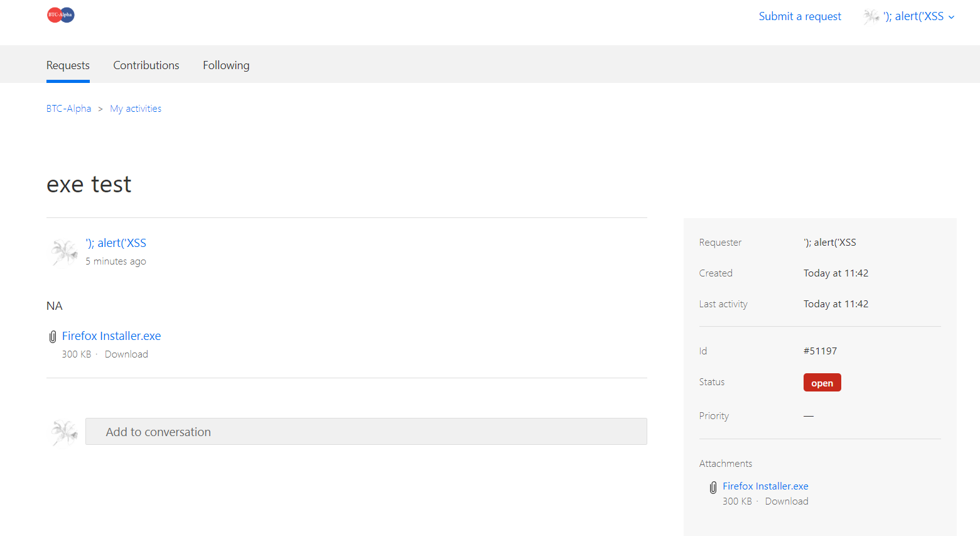Click the paperclip icon beside the comment attachment
The width and height of the screenshot is (980, 536).
(53, 337)
